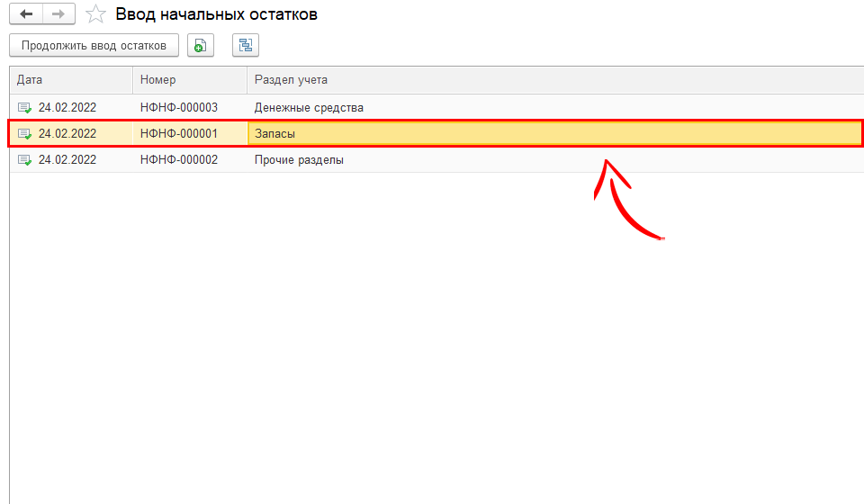Click the create-by-copy document icon
Screen dimensions: 864x504
[x=200, y=45]
